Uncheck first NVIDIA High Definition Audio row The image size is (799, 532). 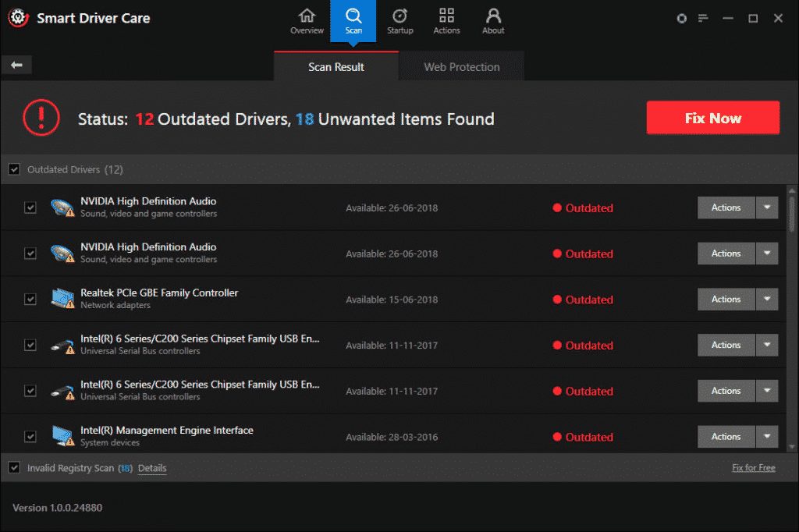pyautogui.click(x=30, y=208)
